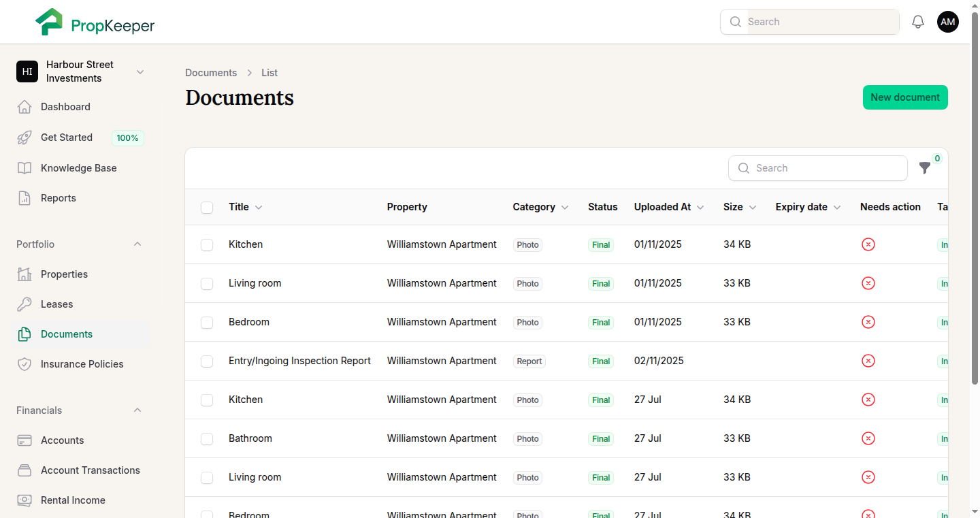The image size is (980, 518).
Task: Click the Insurance Policies shield icon
Action: tap(24, 364)
